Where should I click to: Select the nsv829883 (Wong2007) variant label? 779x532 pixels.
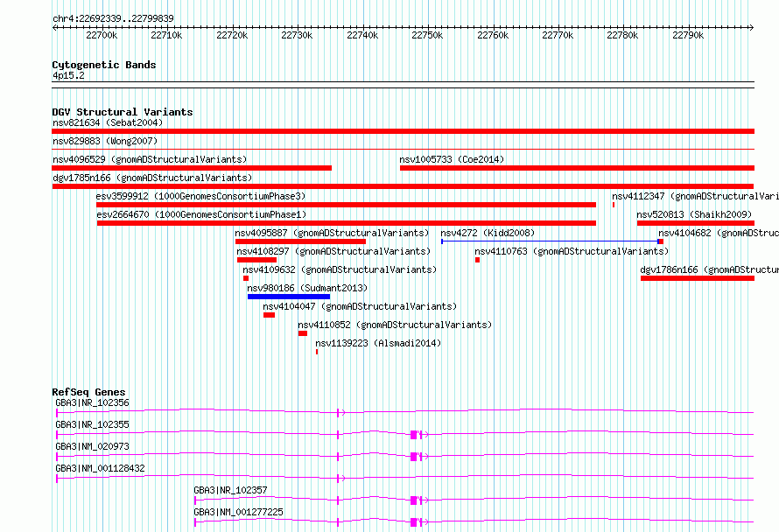[105, 141]
